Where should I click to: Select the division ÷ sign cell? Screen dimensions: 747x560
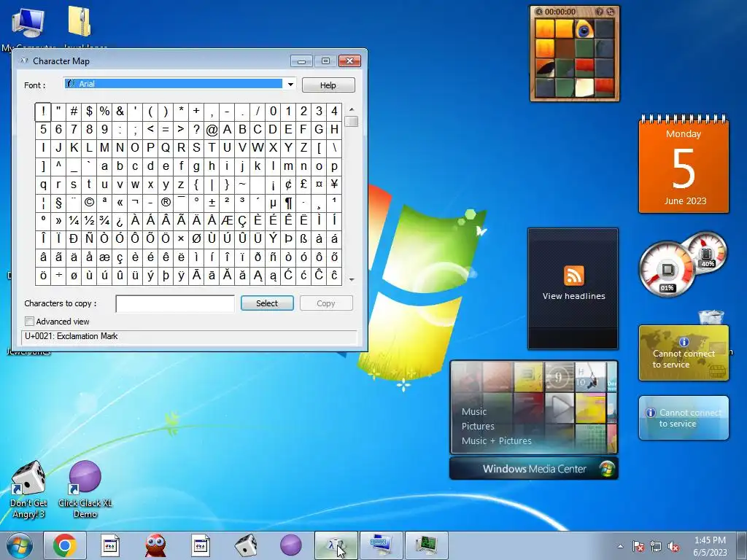click(x=58, y=276)
